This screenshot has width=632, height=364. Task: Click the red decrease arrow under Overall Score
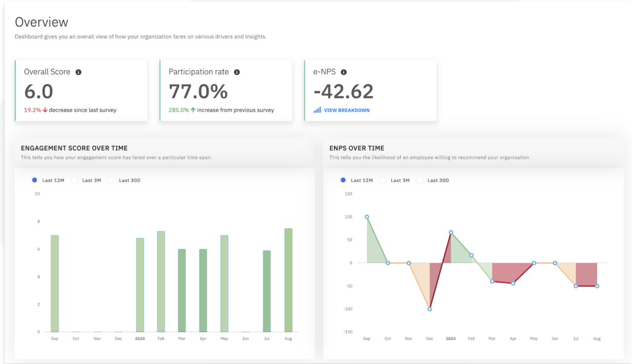[45, 110]
